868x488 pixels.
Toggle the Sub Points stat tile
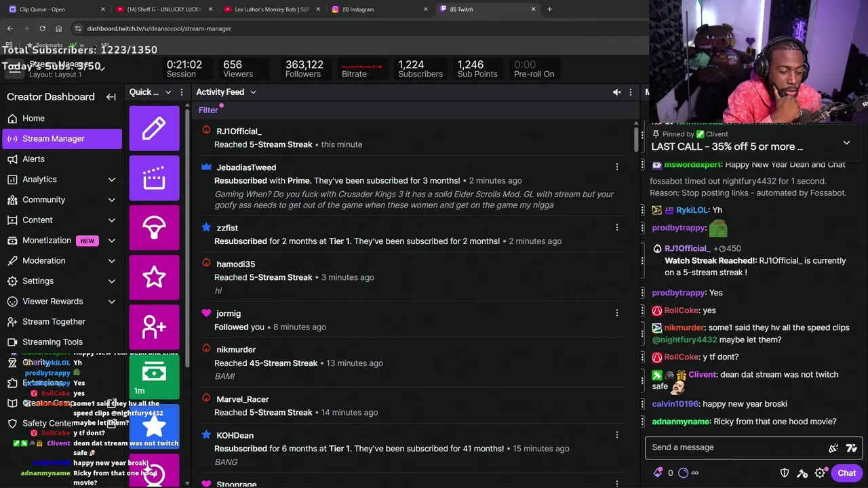click(x=477, y=69)
